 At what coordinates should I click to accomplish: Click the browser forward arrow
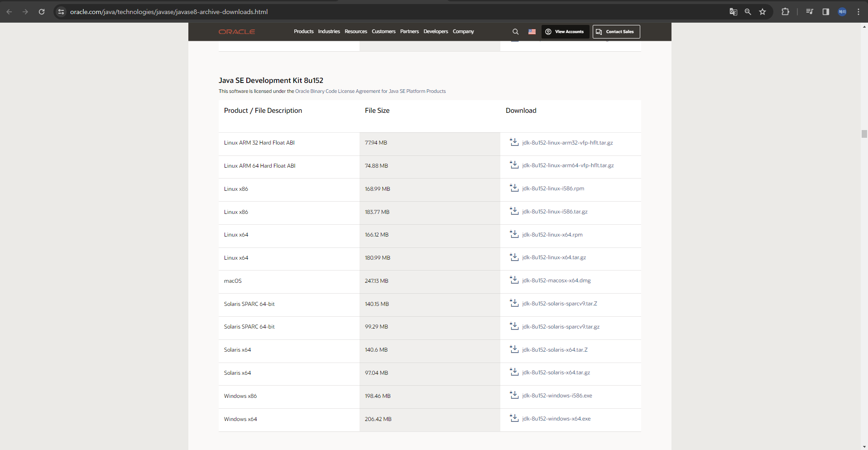click(25, 12)
